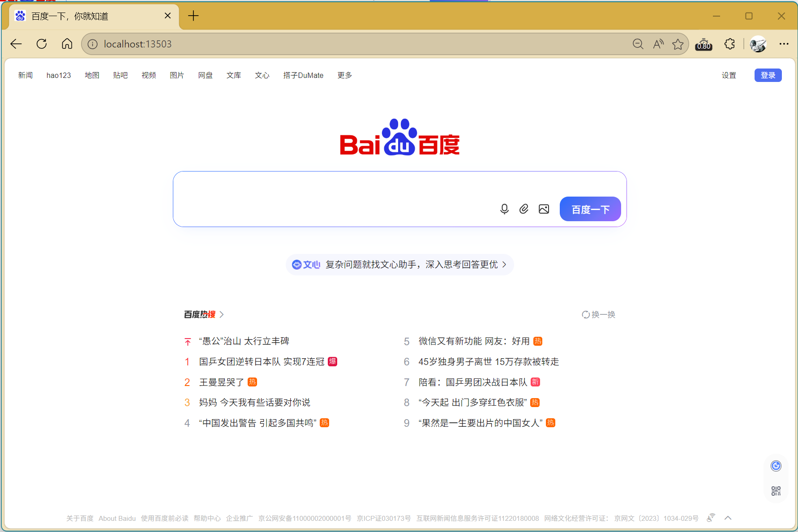
Task: Open hot search 中国发出警告 引起多国共鸣
Action: (257, 423)
